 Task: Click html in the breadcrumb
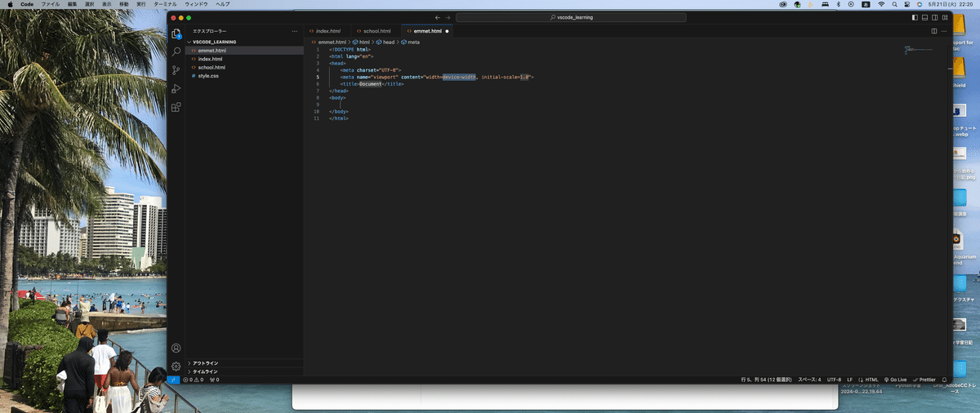pyautogui.click(x=363, y=42)
